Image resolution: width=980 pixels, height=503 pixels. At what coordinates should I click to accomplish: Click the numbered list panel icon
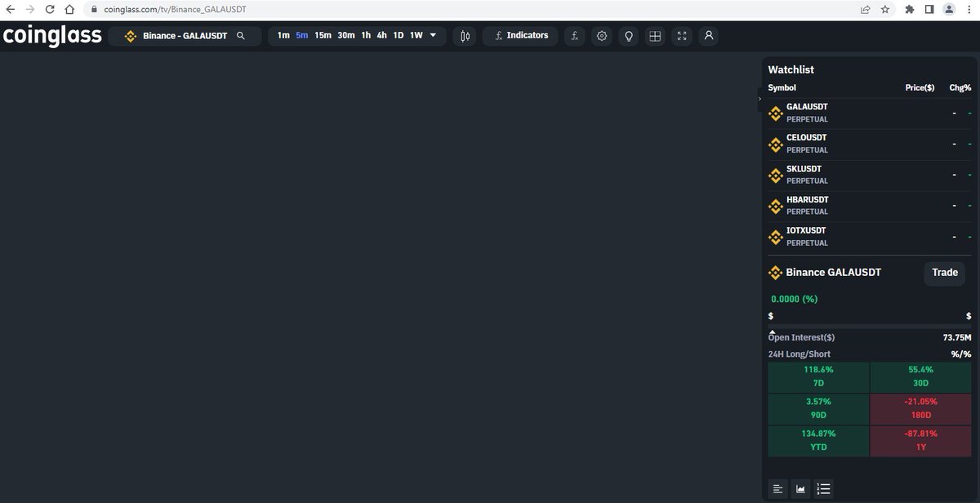pos(824,489)
